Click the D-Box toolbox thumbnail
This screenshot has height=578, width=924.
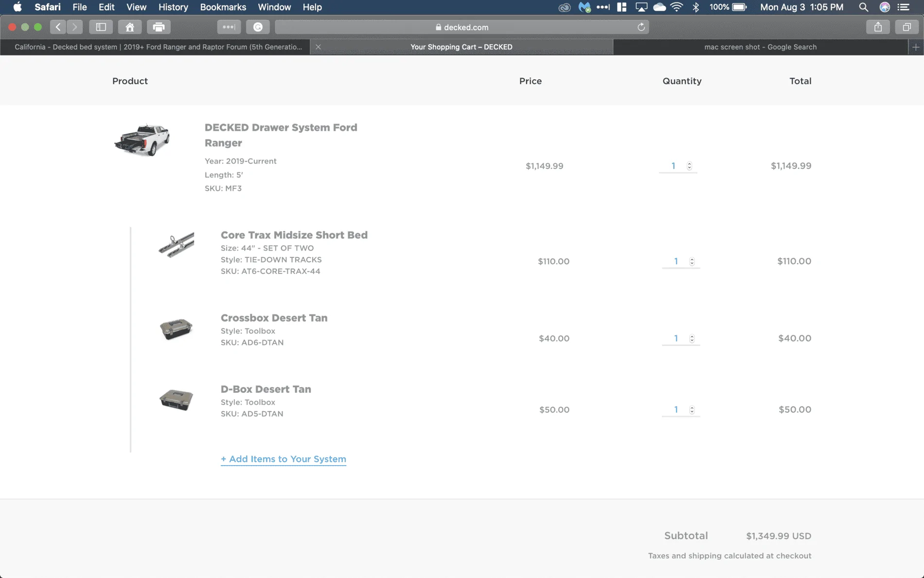(x=176, y=400)
